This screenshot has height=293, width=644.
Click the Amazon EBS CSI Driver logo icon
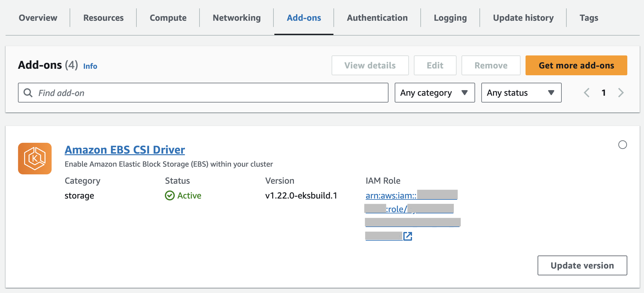35,158
